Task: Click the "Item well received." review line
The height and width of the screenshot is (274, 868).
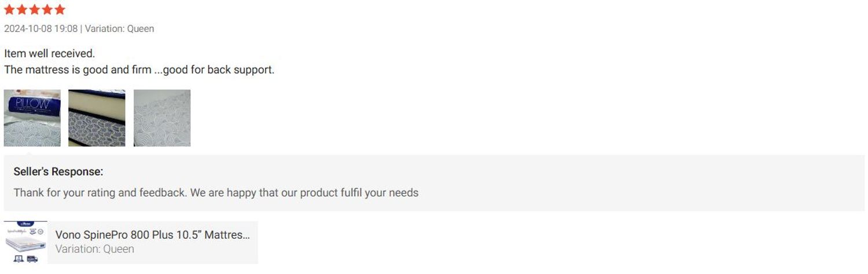Action: pyautogui.click(x=49, y=53)
